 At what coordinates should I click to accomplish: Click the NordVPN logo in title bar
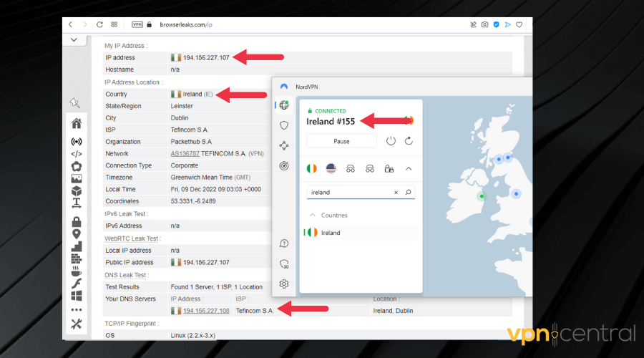coord(284,87)
